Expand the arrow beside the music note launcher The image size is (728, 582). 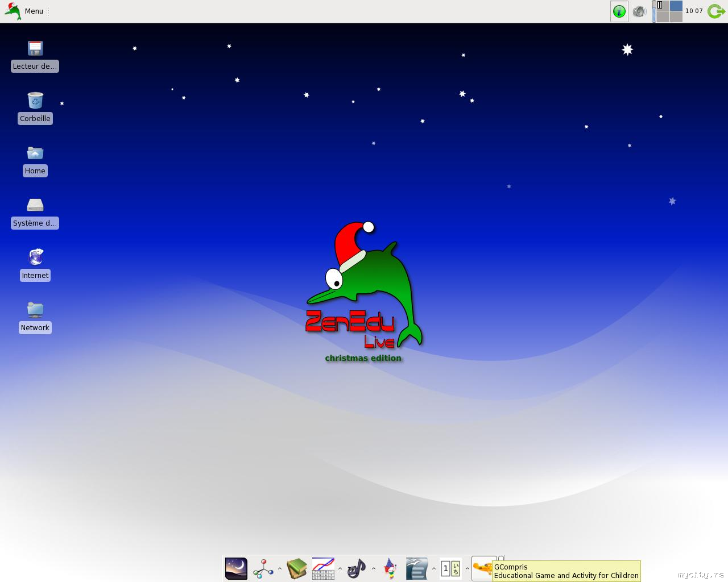[x=374, y=568]
